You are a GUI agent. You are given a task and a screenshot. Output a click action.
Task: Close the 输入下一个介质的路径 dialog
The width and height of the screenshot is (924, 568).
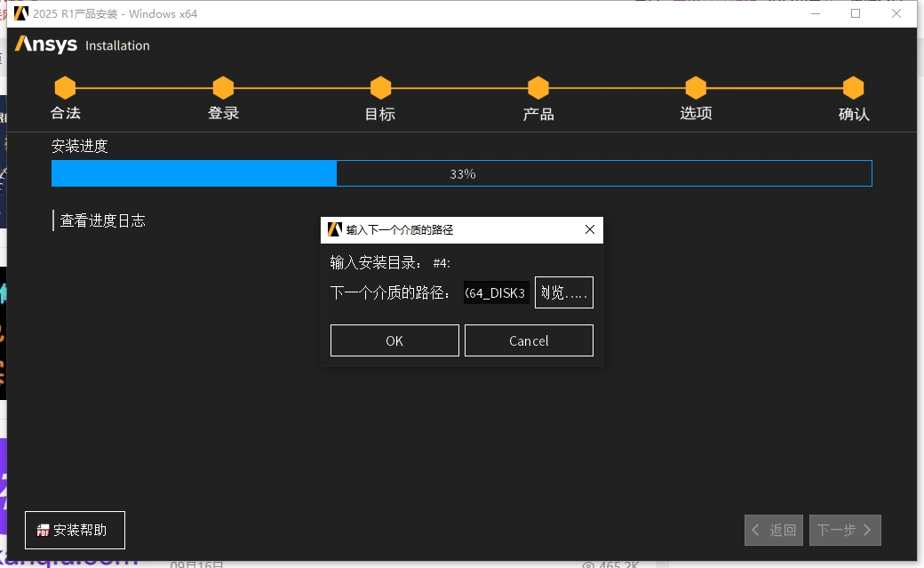click(x=590, y=229)
